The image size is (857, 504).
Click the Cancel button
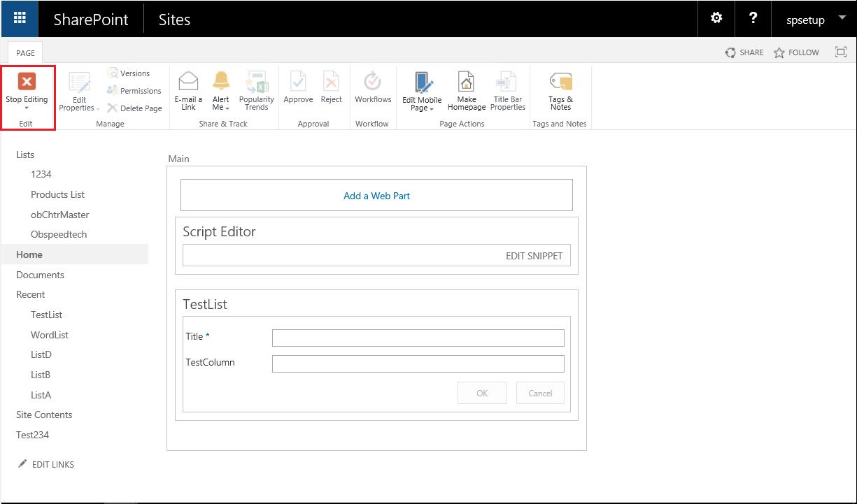click(x=540, y=393)
